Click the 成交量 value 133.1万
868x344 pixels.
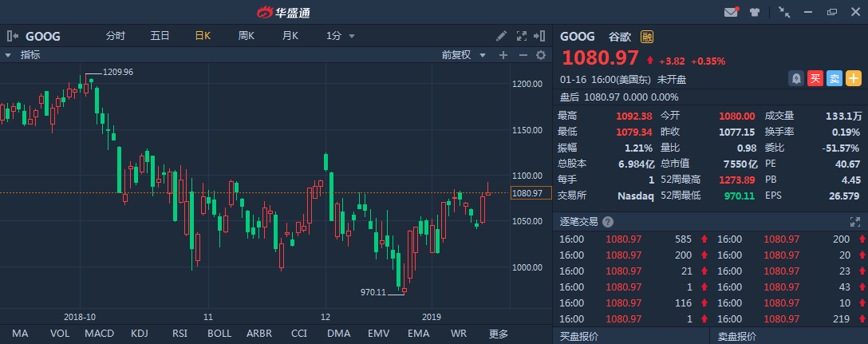(844, 117)
